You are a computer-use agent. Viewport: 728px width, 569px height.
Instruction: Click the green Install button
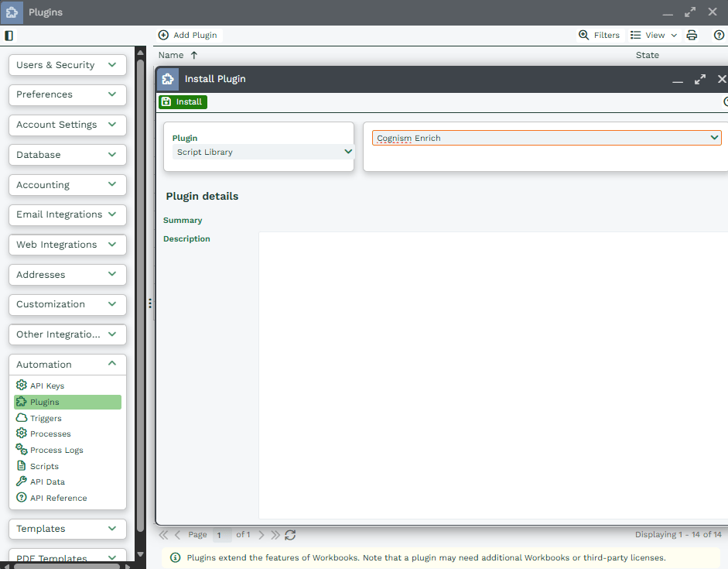[183, 102]
